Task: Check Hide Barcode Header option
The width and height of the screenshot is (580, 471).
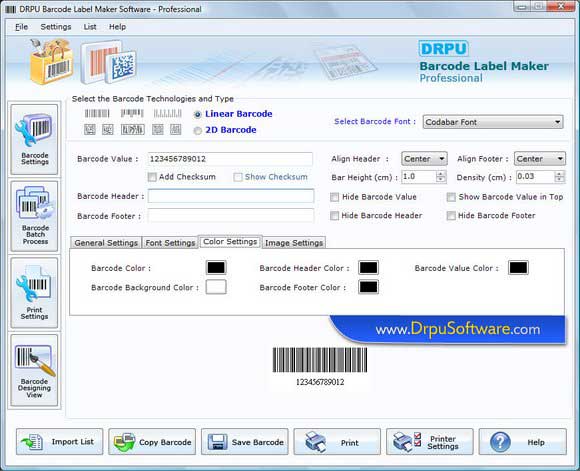Action: pos(334,216)
